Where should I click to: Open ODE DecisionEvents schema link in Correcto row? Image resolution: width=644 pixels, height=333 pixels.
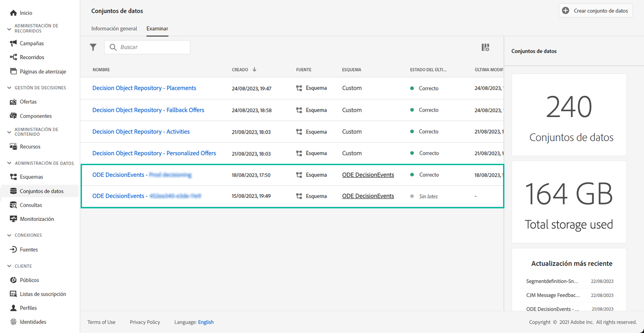pos(368,175)
